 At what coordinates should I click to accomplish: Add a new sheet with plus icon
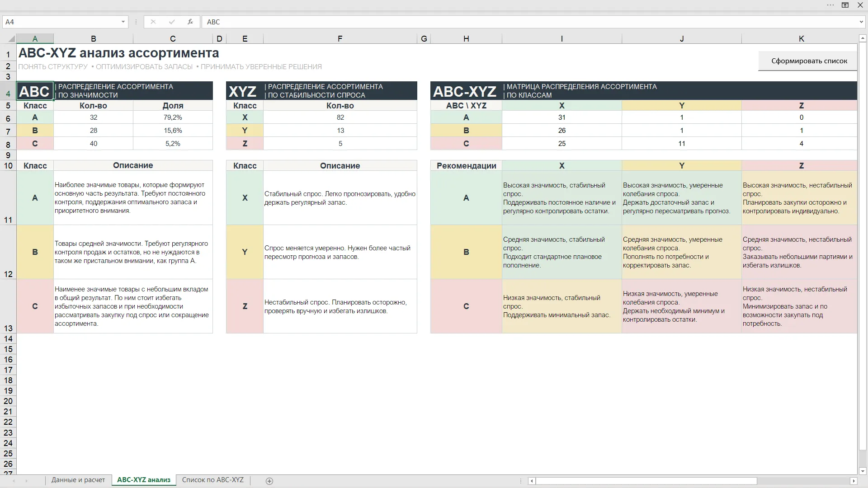(269, 481)
